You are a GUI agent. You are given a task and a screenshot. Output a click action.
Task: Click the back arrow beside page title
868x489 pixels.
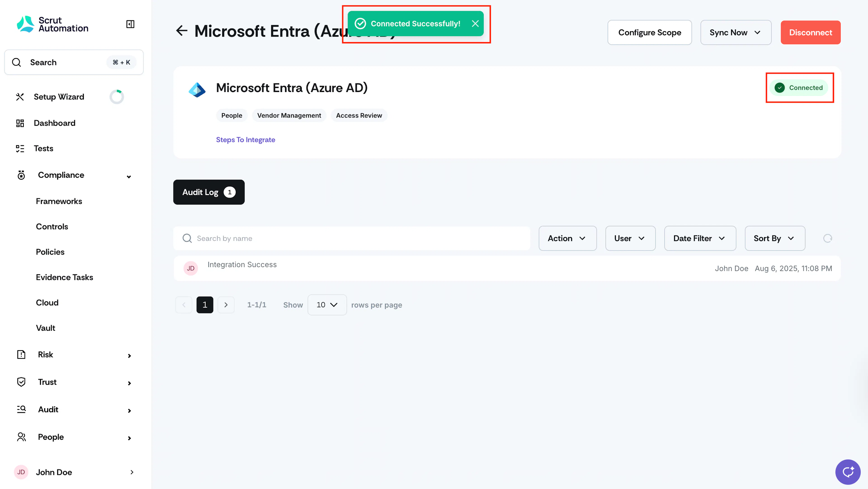[x=182, y=31]
